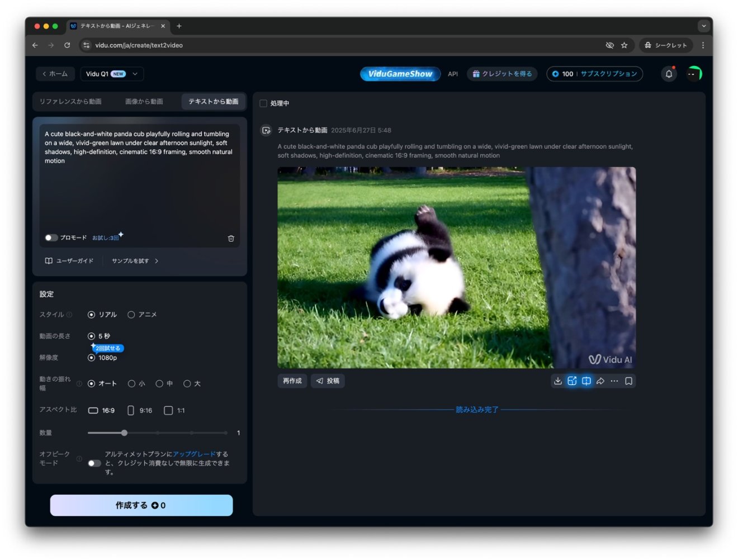The height and width of the screenshot is (560, 738).
Task: Open the notifications bell
Action: pyautogui.click(x=669, y=74)
